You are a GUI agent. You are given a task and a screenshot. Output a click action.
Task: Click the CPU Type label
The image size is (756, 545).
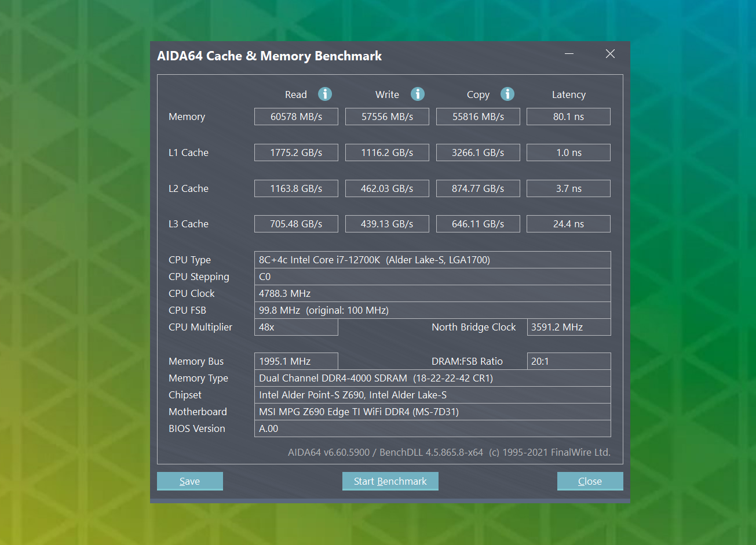click(x=189, y=260)
